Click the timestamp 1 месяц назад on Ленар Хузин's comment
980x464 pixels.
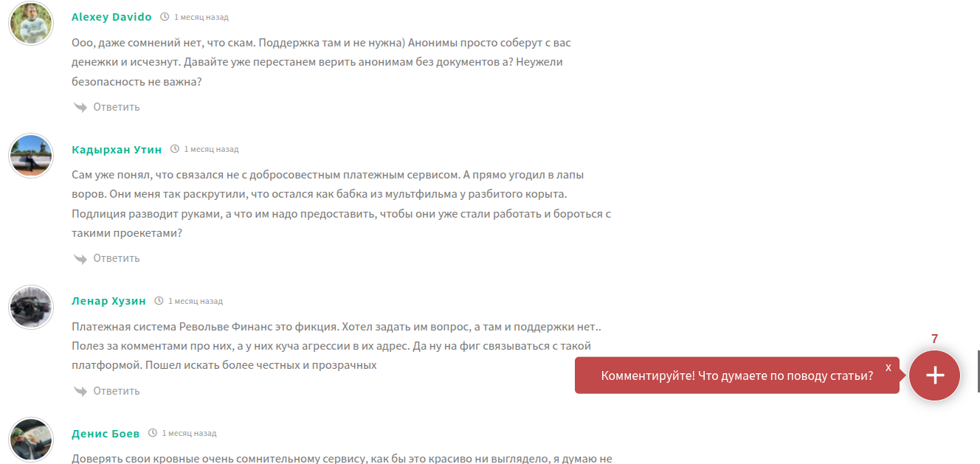tap(196, 300)
